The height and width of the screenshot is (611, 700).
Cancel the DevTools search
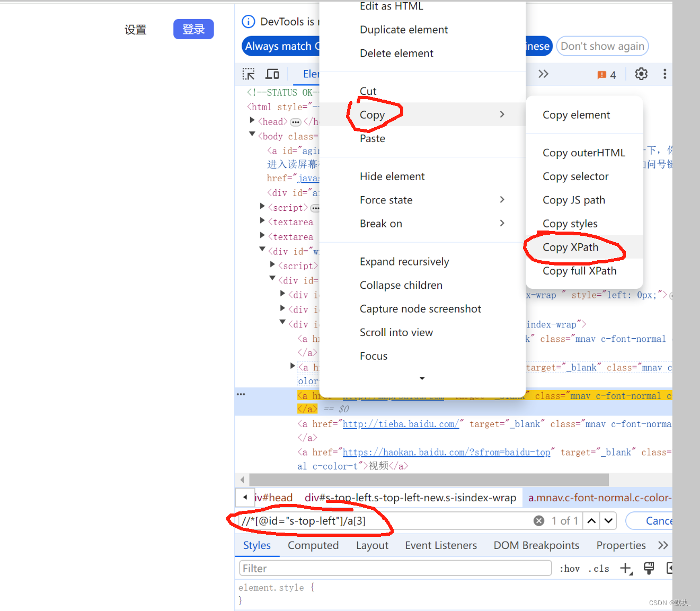[x=650, y=521]
